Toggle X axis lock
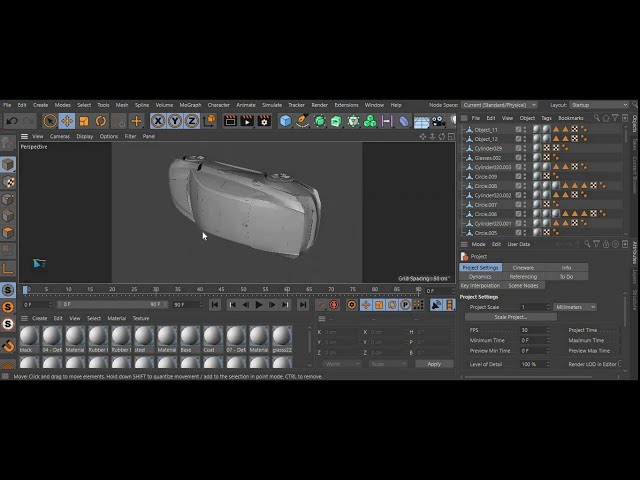Viewport: 640px width, 480px height. [158, 121]
